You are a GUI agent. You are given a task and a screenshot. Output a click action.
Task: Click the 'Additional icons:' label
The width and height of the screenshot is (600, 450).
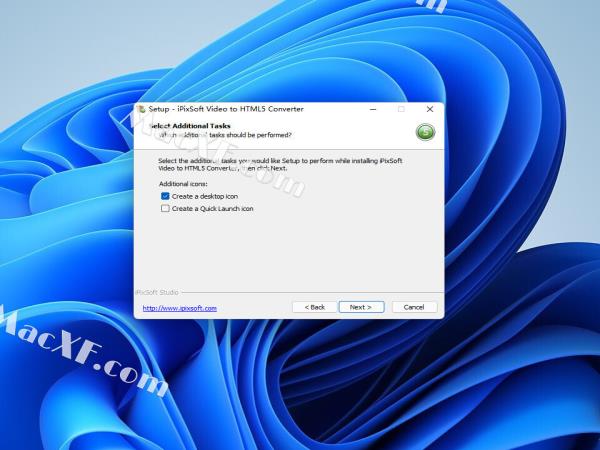pos(183,184)
